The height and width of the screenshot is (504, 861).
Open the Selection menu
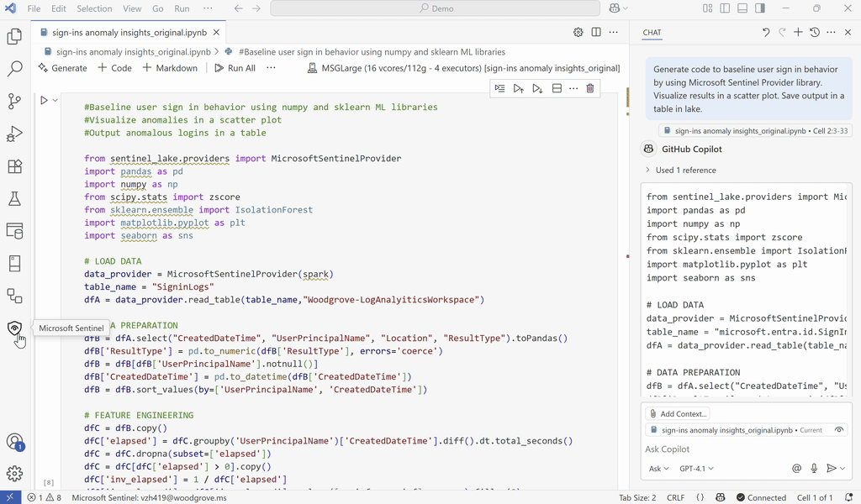[94, 8]
